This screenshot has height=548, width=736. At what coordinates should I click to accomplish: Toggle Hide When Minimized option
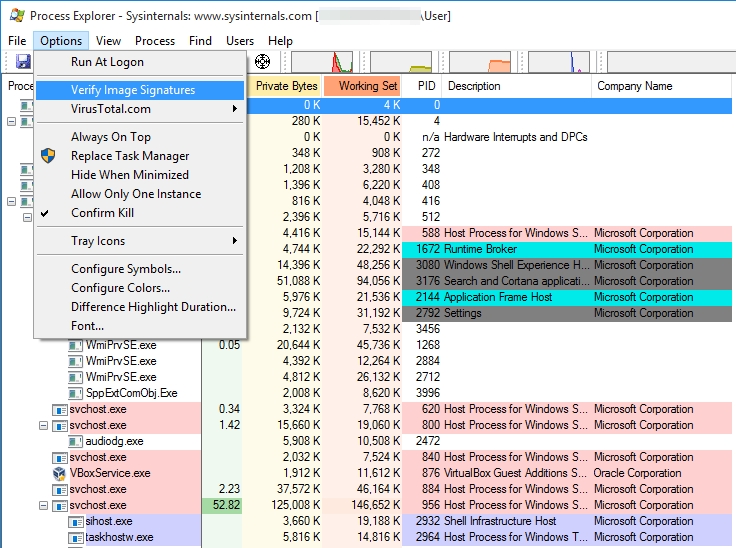pos(129,175)
